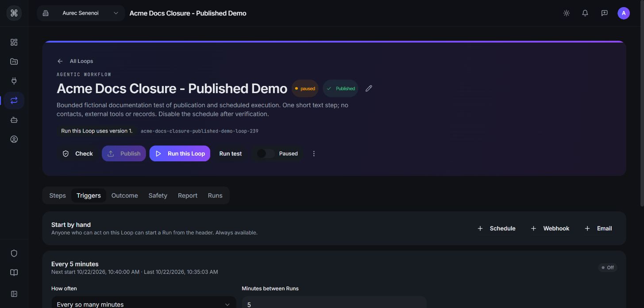Switch to the Steps tab
The width and height of the screenshot is (644, 308).
pos(58,195)
